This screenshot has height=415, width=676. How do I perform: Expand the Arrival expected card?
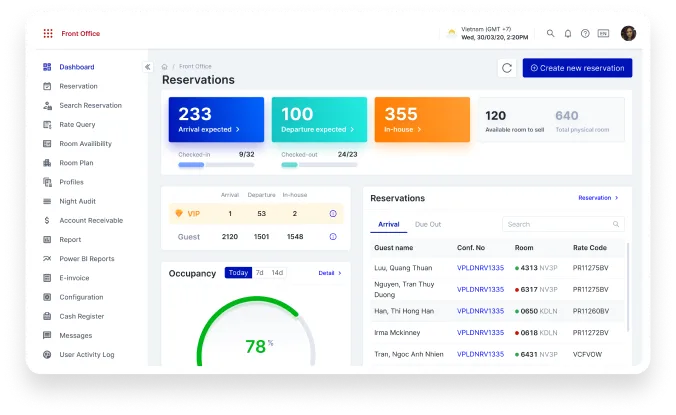point(216,119)
